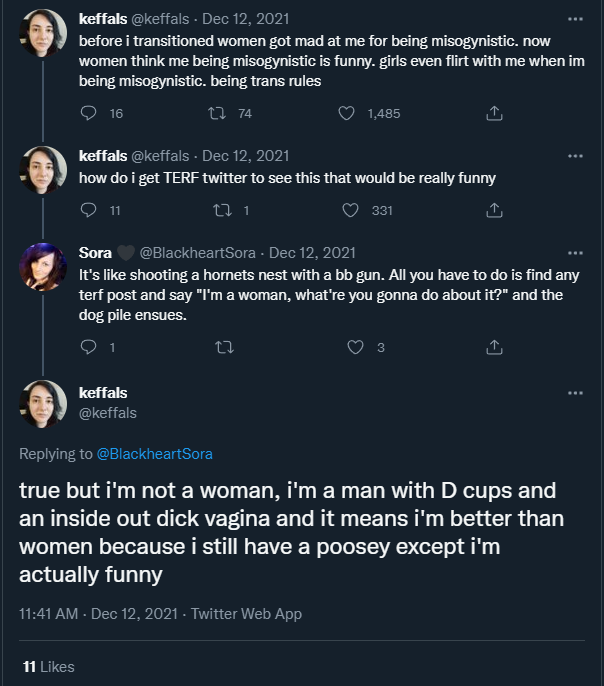Retweet Sora's tweet
The image size is (604, 686).
[225, 347]
